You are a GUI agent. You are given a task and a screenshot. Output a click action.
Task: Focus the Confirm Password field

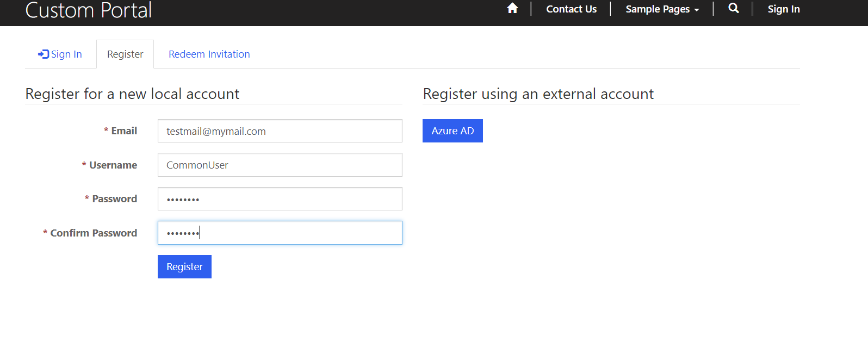(280, 233)
